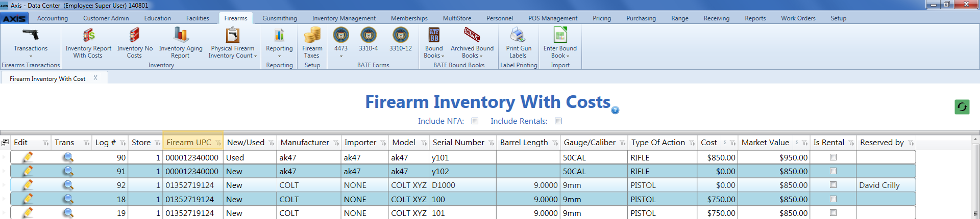
Task: Toggle Is Rental for serial 101
Action: pyautogui.click(x=833, y=213)
